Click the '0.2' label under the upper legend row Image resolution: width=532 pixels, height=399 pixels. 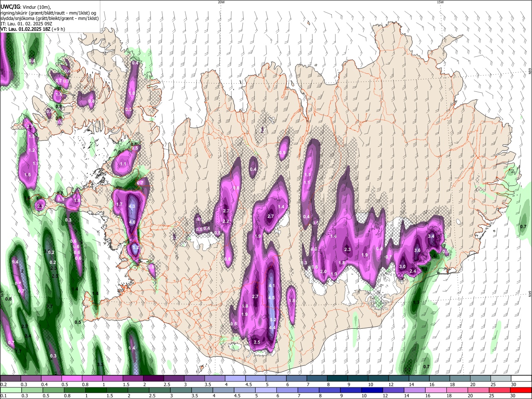(x=3, y=384)
